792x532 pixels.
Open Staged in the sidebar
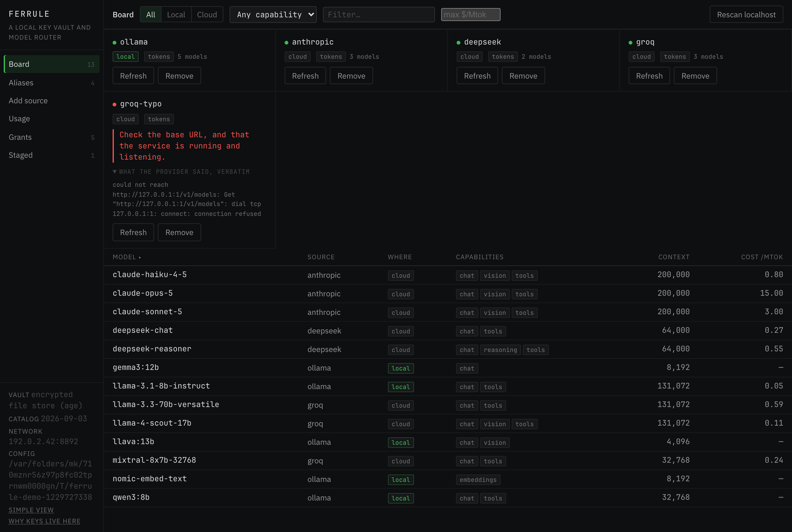click(x=52, y=155)
